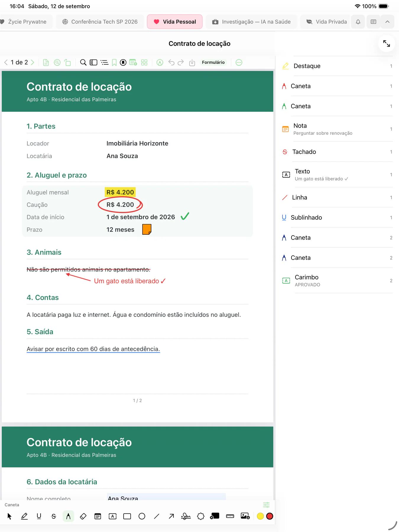Select the Vida Pessoal tab
399x532 pixels.
(175, 22)
